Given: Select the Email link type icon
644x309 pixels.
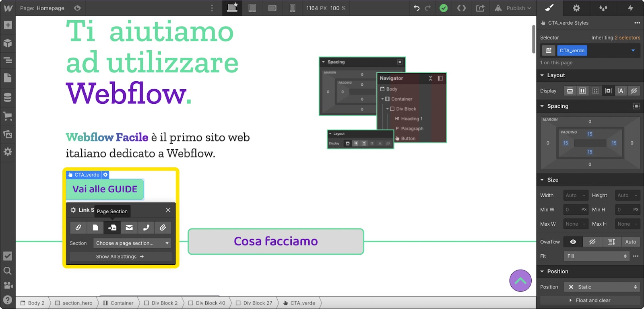Looking at the screenshot, I should pos(129,228).
